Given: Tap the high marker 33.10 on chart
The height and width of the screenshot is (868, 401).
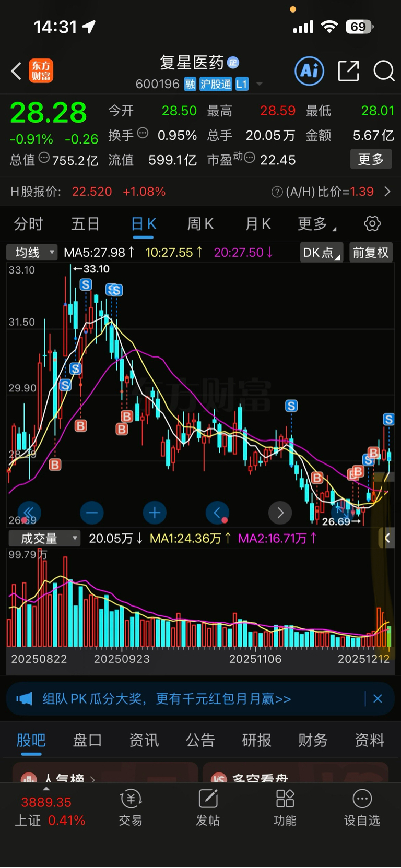Looking at the screenshot, I should [91, 269].
